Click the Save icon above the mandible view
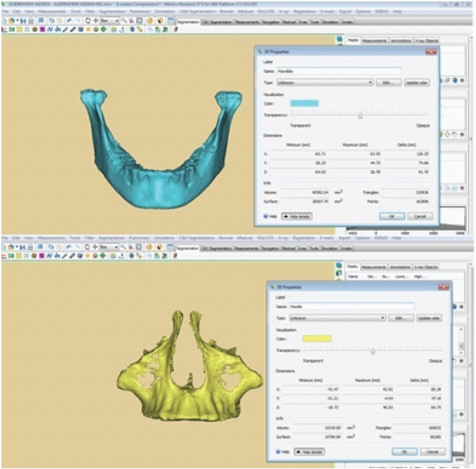The width and height of the screenshot is (476, 469). coord(23,21)
